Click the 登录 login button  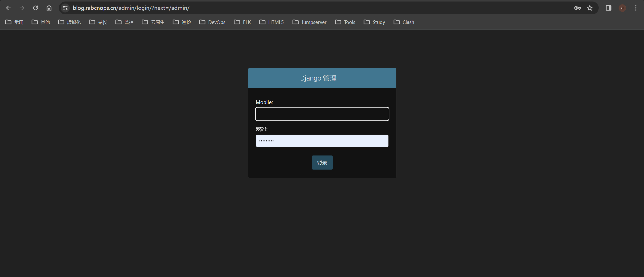322,163
